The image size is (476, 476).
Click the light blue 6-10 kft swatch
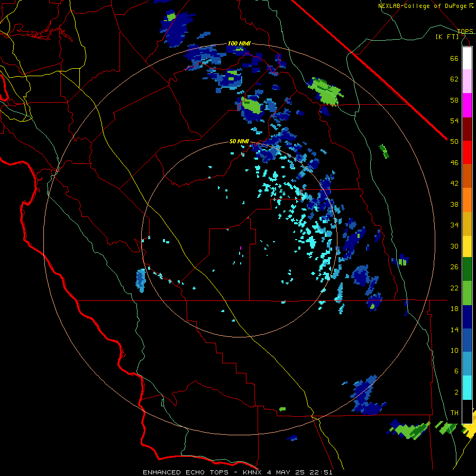click(467, 363)
